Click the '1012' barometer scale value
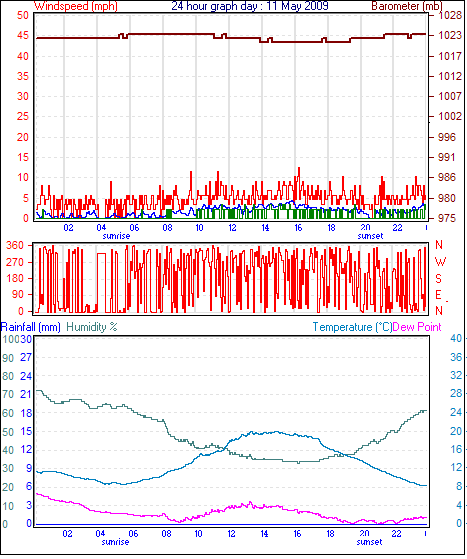Screen dimensions: 467x559 point(450,76)
